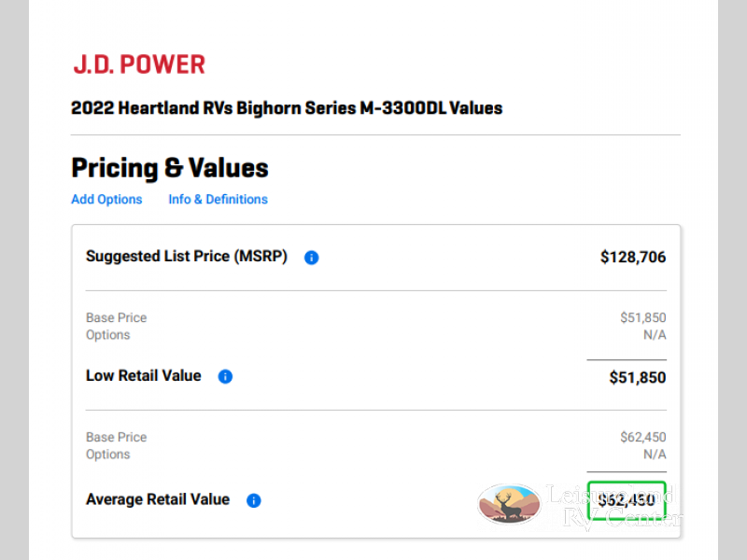Click info icon next to Average Retail Value
Viewport: 747px width, 560px height.
pyautogui.click(x=253, y=501)
